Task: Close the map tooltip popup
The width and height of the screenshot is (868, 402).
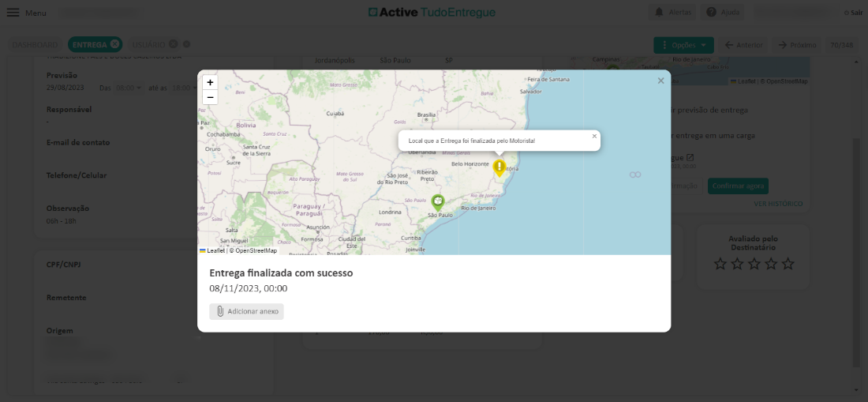Action: (594, 136)
